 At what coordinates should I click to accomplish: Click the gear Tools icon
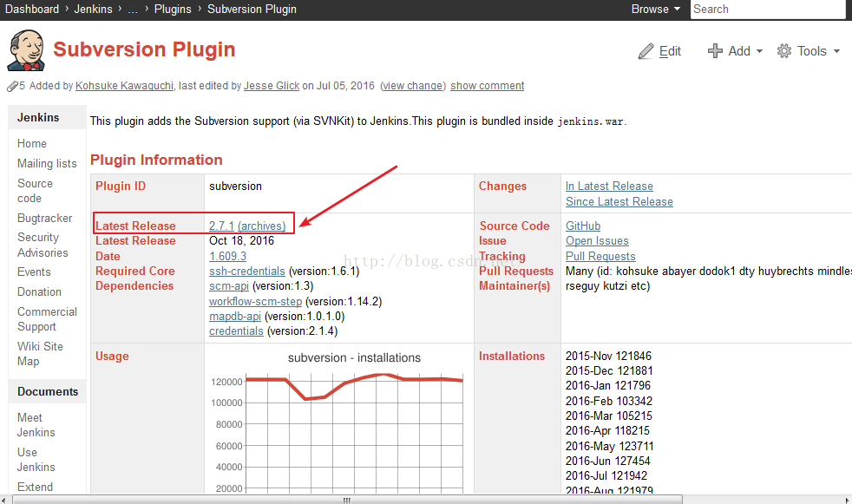[784, 51]
